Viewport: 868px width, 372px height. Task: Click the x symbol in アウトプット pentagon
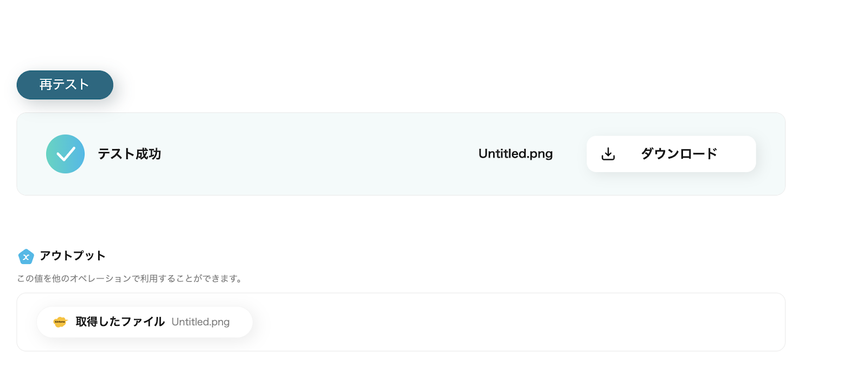tap(26, 257)
